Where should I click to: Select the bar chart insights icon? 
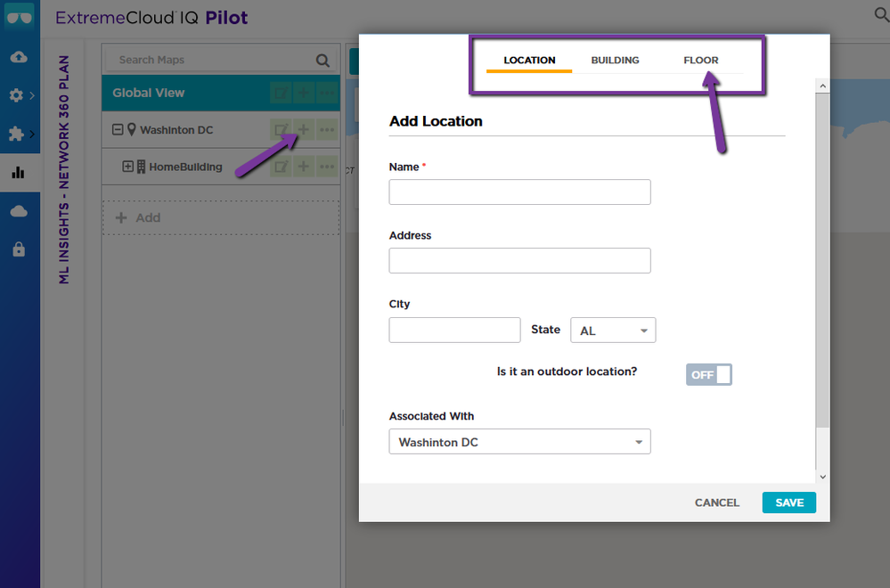[18, 173]
